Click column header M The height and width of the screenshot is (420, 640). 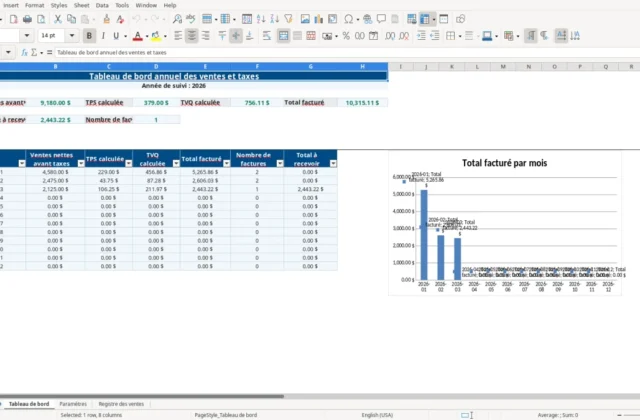pyautogui.click(x=503, y=66)
